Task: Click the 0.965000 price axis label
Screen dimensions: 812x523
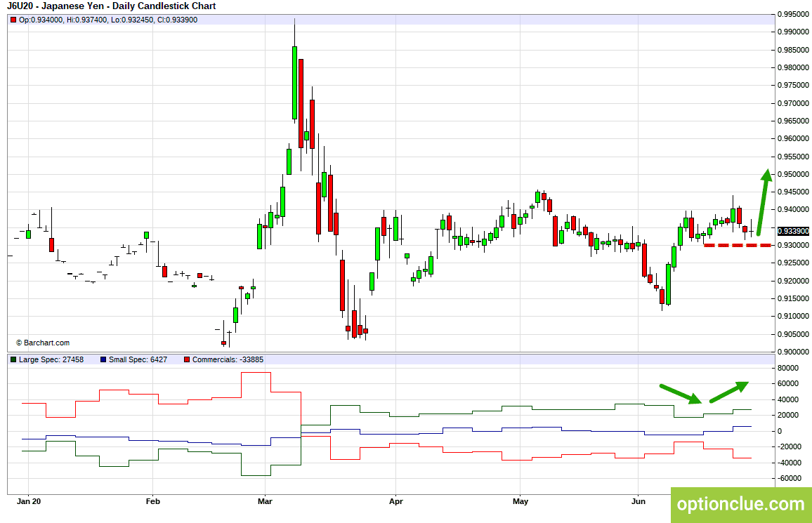Action: click(x=793, y=121)
